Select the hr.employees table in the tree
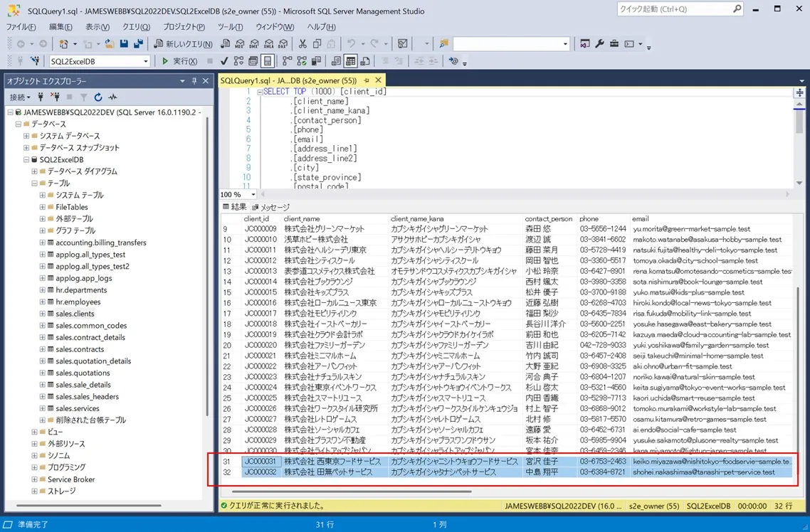 pos(78,302)
